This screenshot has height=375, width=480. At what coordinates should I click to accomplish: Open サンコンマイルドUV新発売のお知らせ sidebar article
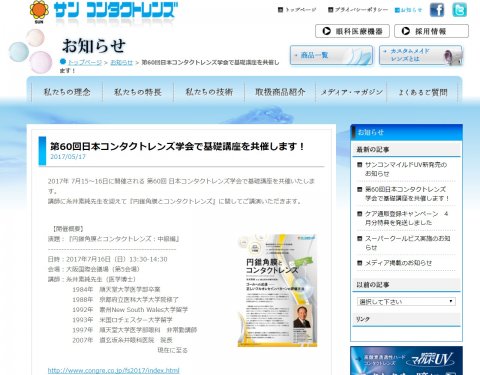point(406,169)
